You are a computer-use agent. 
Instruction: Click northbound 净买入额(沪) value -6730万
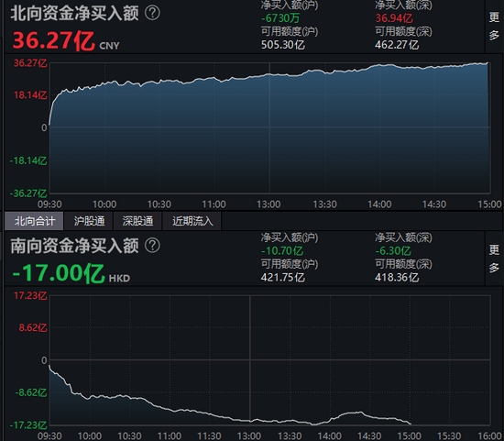point(280,18)
